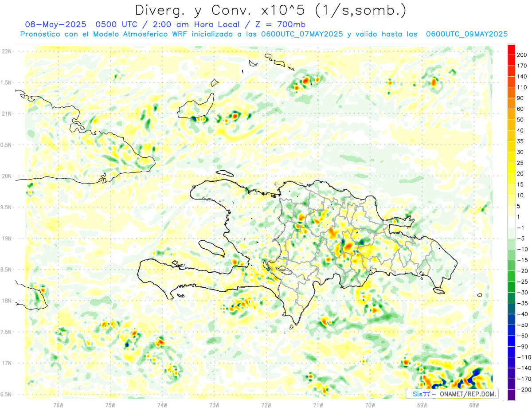Click the '68W' longitude label
The height and width of the screenshot is (411, 532).
point(474,405)
